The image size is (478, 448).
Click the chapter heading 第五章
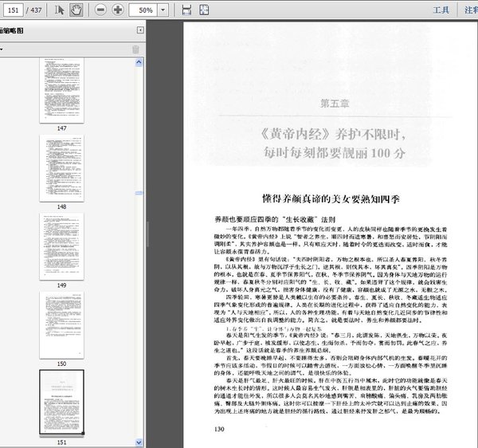click(335, 104)
